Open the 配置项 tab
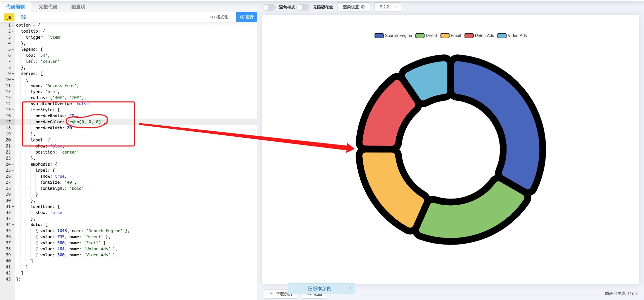Image resolution: width=644 pixels, height=300 pixels. click(78, 7)
